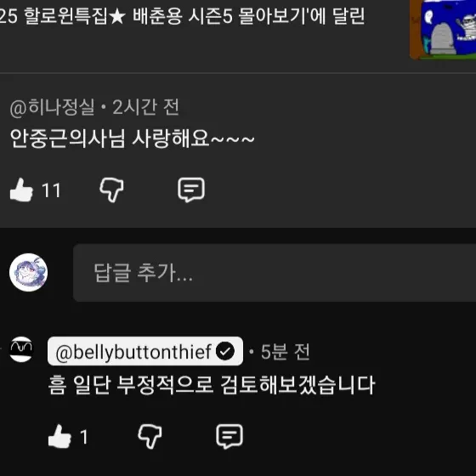Like the comment by @히나정실
Image resolution: width=476 pixels, height=476 pixels.
click(x=21, y=190)
